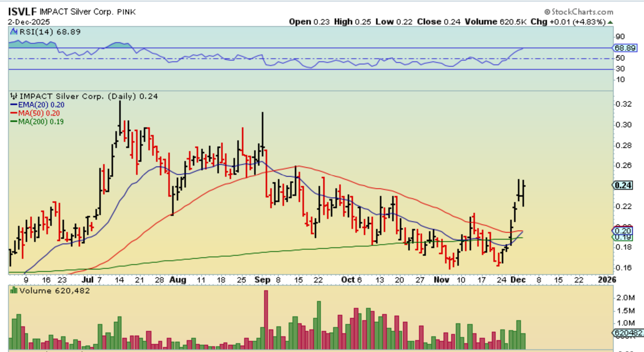Click the 2026 label on date axis
The image size is (644, 352).
coord(607,280)
